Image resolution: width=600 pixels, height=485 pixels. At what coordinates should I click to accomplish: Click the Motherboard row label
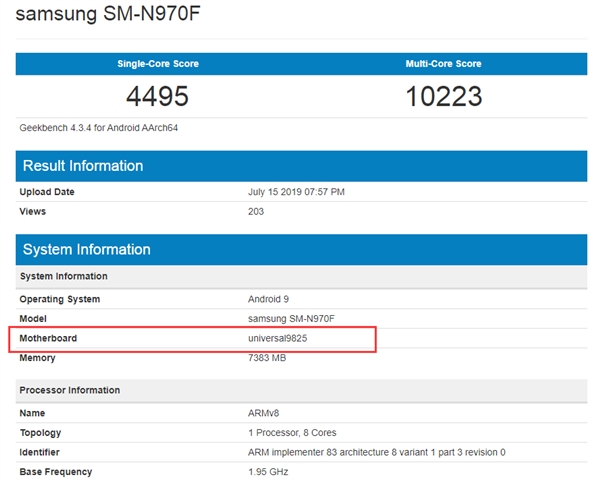[48, 338]
